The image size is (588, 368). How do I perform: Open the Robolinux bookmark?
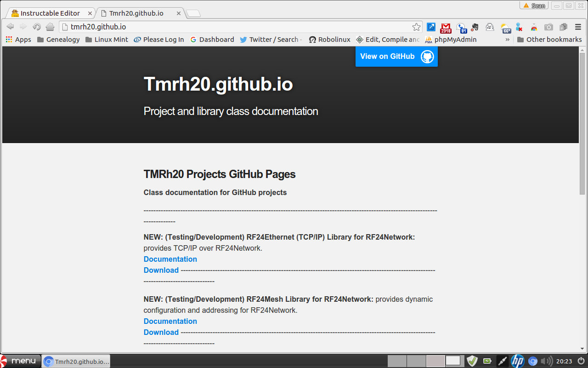point(329,40)
